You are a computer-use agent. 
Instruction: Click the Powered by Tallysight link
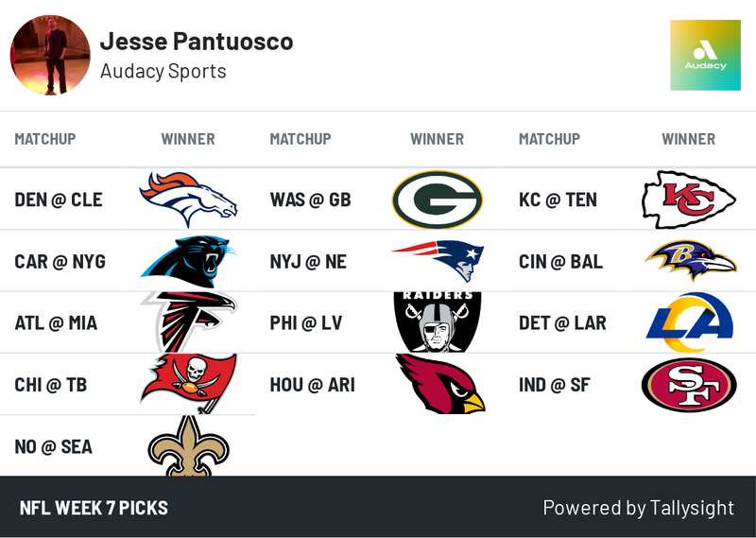638,508
